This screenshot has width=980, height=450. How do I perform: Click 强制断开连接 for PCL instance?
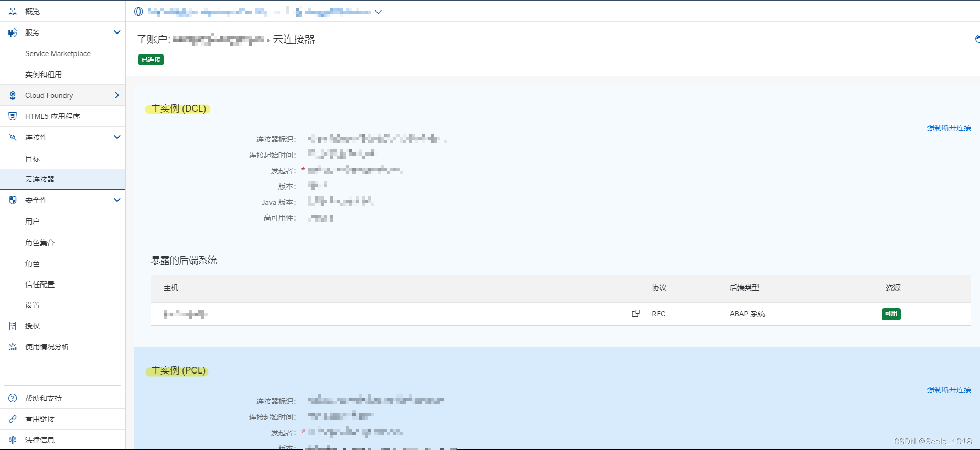pos(949,390)
